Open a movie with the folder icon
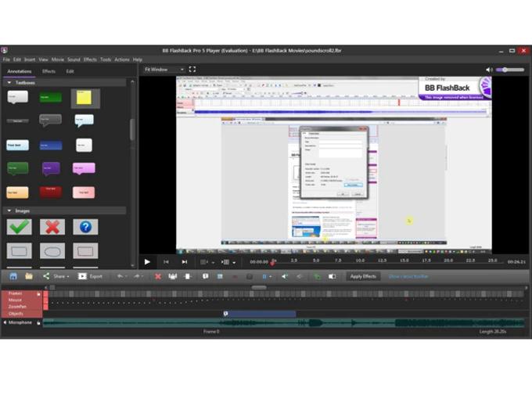 (x=29, y=276)
